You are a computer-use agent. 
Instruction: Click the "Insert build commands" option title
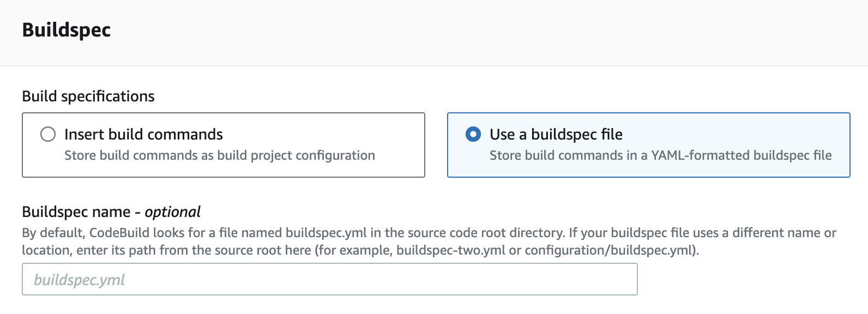pyautogui.click(x=143, y=134)
